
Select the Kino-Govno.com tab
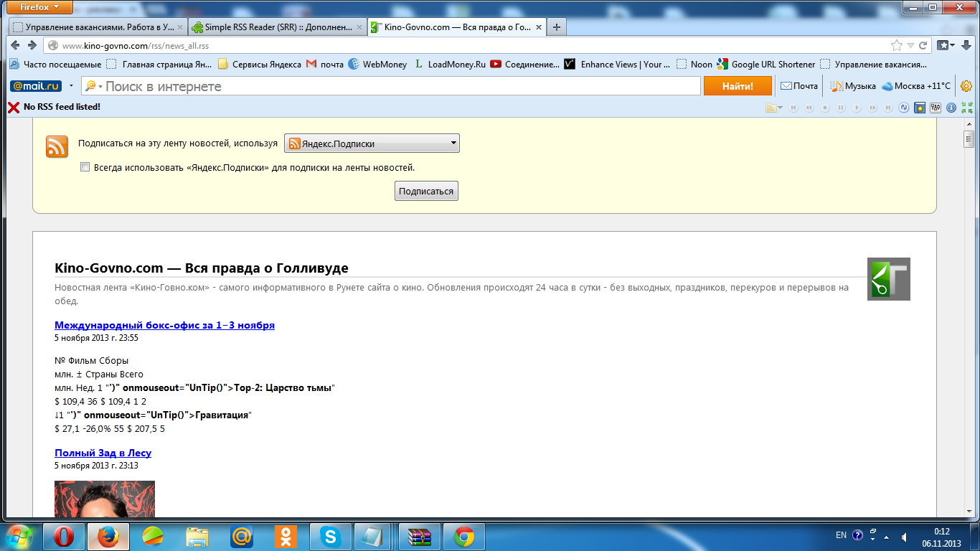tap(456, 27)
